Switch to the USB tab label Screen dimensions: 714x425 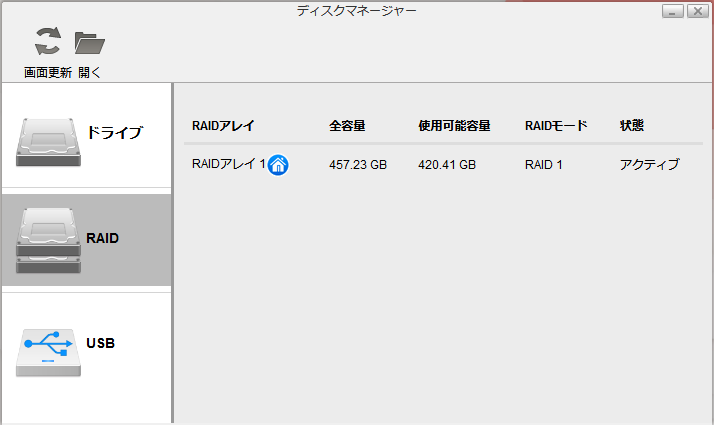coord(101,343)
